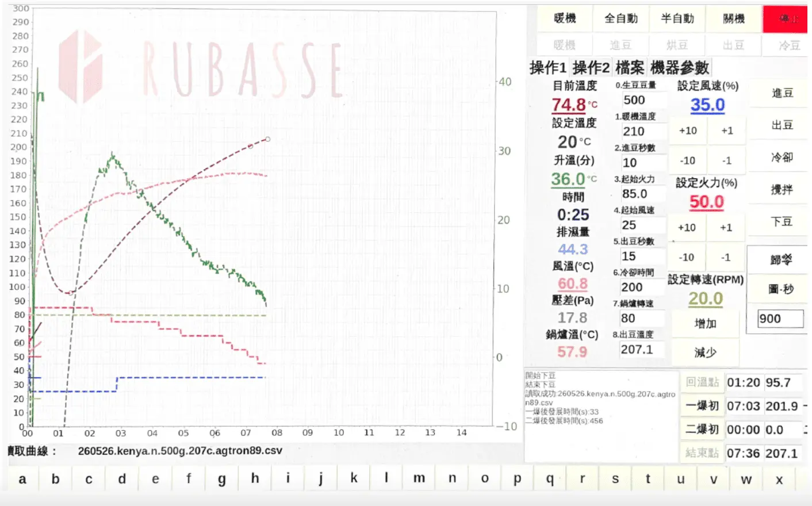The width and height of the screenshot is (812, 506).
Task: Click the 圖-秒 chart seconds button
Action: (x=781, y=289)
